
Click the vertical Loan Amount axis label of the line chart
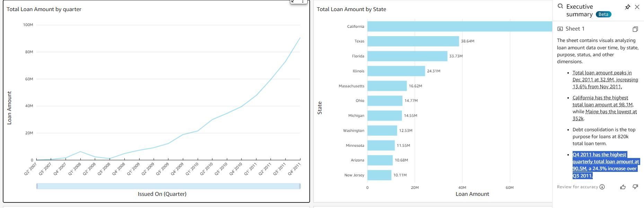pos(9,108)
